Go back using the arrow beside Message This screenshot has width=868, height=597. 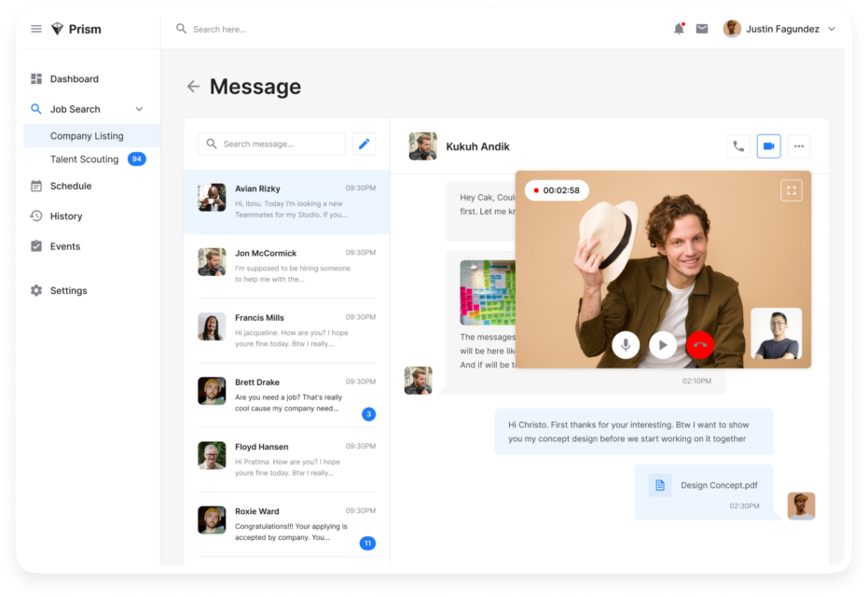tap(193, 87)
